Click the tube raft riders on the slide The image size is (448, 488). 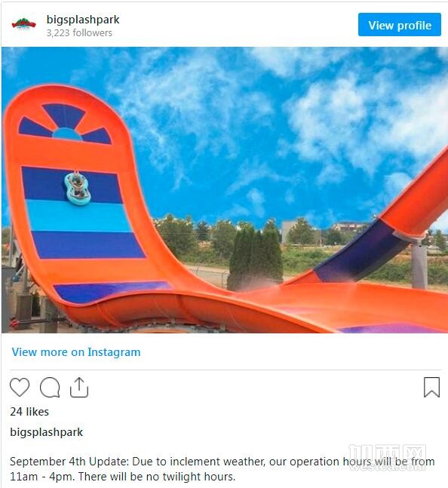point(78,189)
